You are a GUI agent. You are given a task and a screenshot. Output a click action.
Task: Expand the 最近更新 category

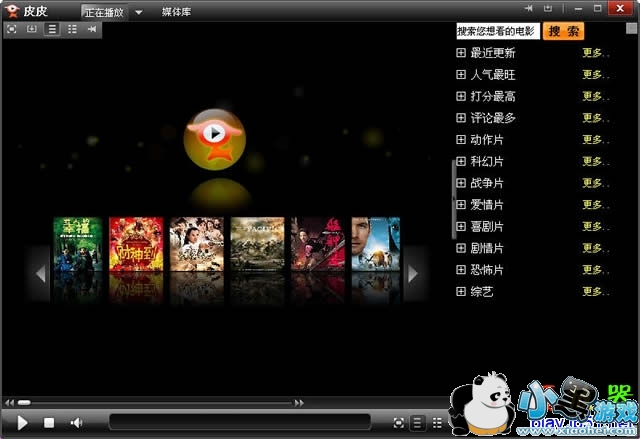click(x=461, y=53)
